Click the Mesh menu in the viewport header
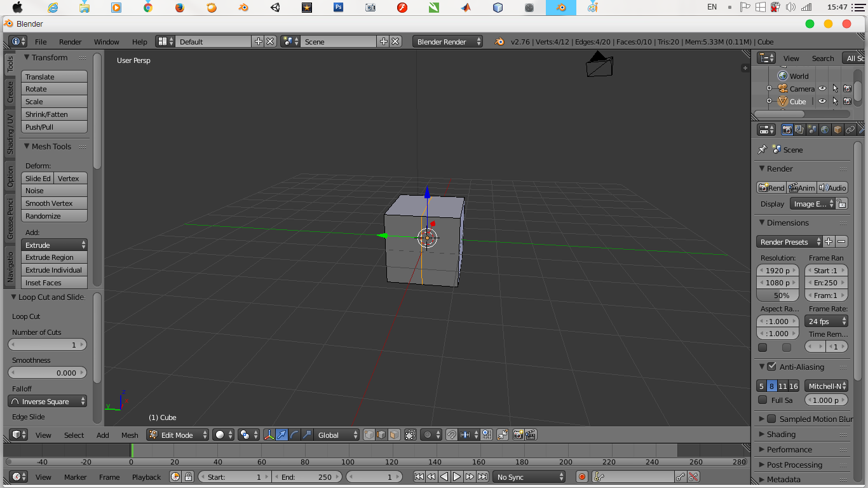This screenshot has width=868, height=488. tap(129, 435)
